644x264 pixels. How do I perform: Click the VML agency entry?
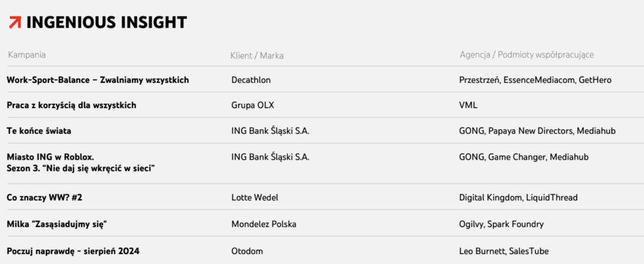pyautogui.click(x=468, y=106)
